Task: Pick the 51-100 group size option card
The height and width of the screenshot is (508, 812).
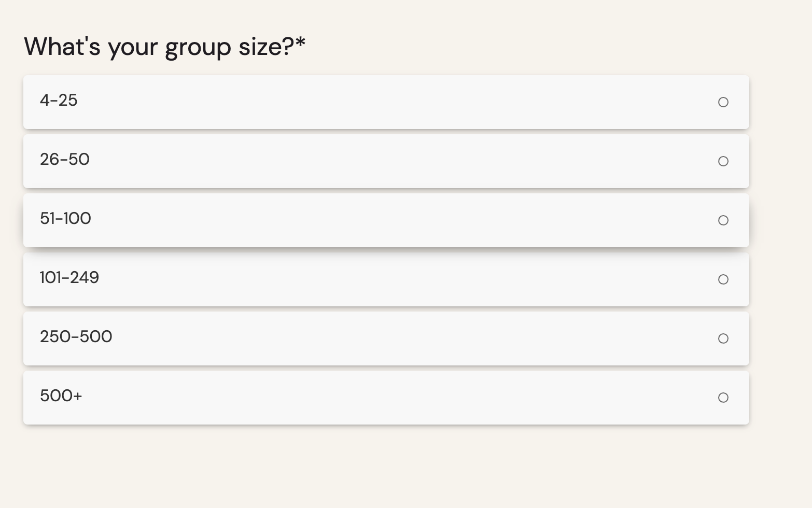Action: pos(386,220)
